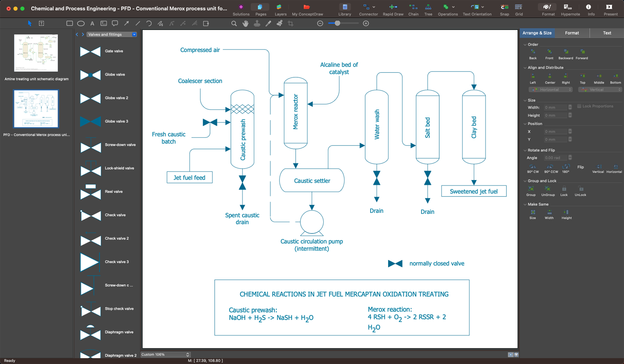
Task: Click Make Same Width button
Action: [x=549, y=215]
